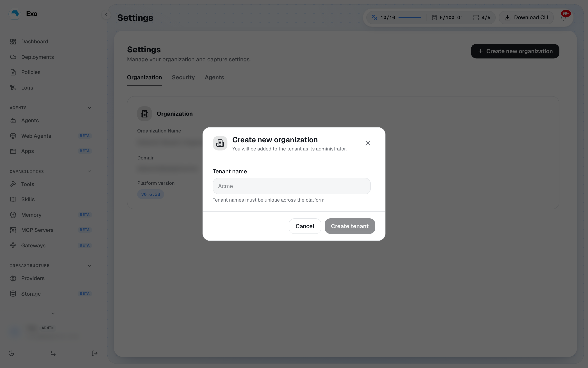Click the logout icon
Viewport: 588px width, 368px height.
tap(95, 353)
